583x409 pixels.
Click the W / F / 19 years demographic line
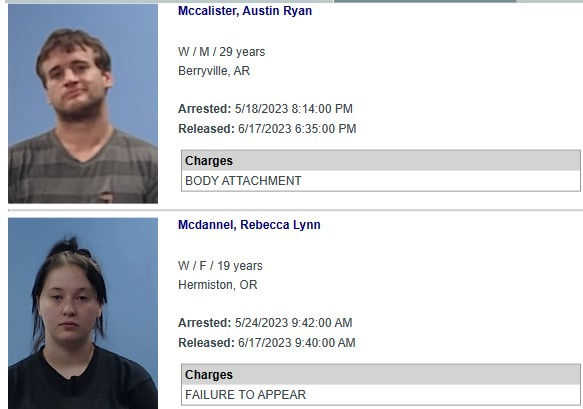(x=220, y=266)
